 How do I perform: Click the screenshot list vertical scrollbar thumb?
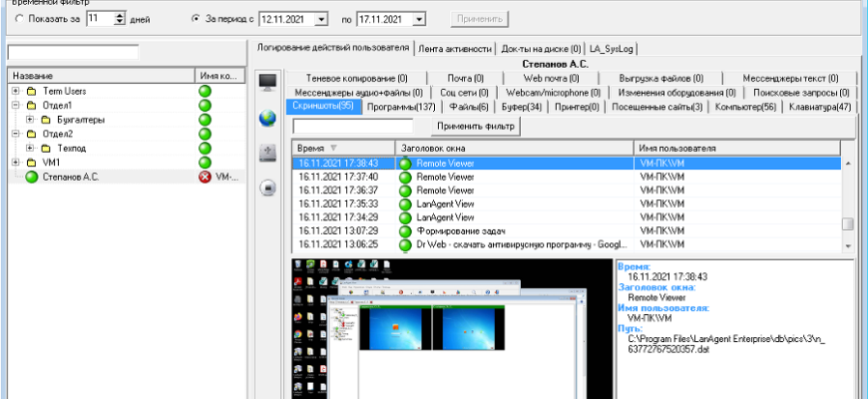coord(848,224)
